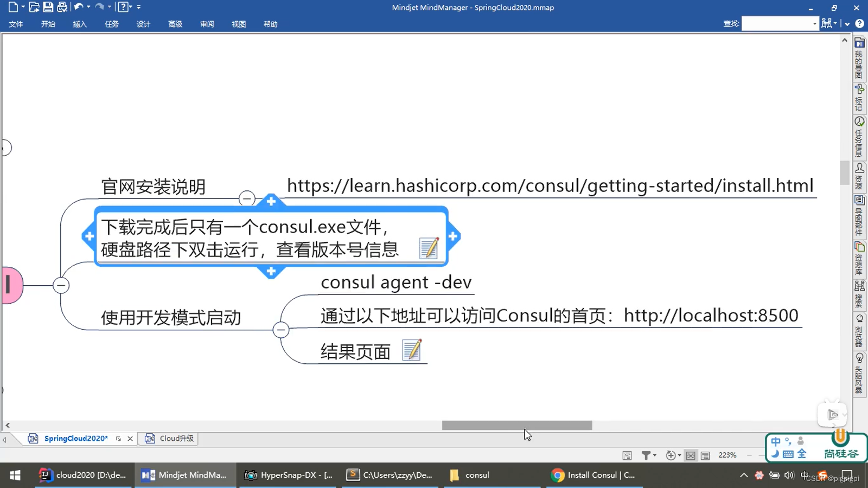The image size is (868, 488).
Task: Open the 文件 menu
Action: [16, 24]
